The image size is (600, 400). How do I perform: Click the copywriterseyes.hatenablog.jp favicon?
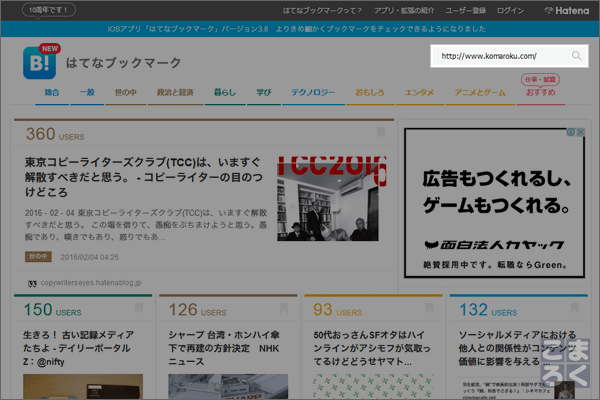tap(32, 284)
